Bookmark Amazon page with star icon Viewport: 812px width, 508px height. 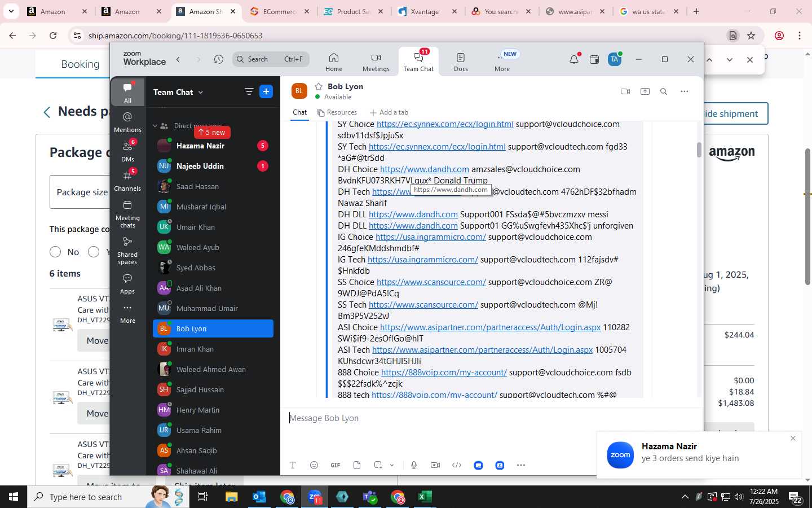click(x=751, y=36)
